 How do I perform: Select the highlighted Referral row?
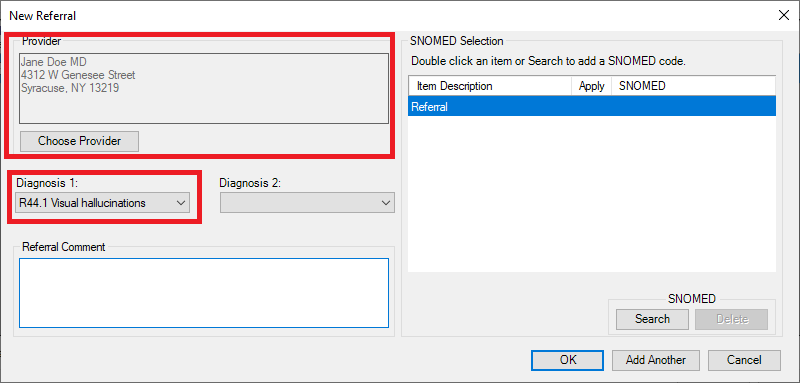(x=592, y=107)
